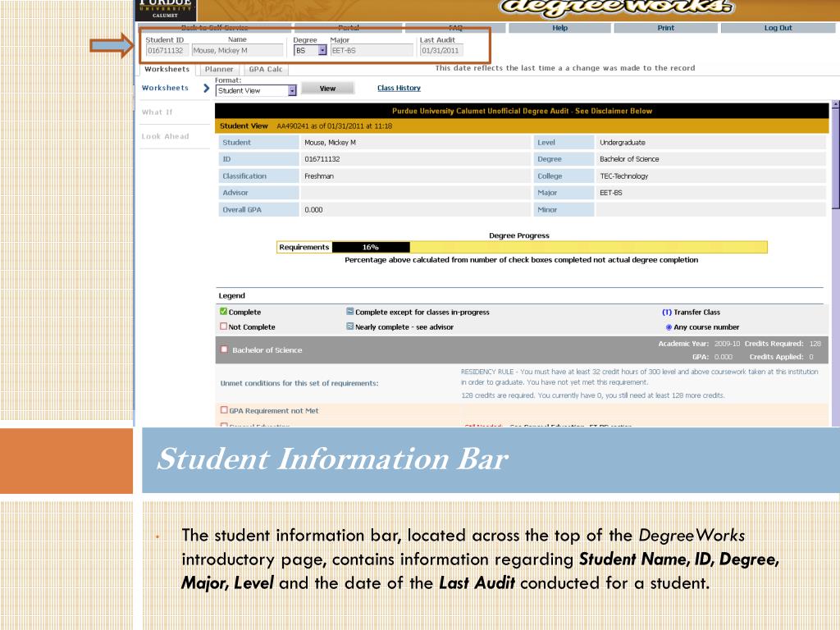840x630 pixels.
Task: Click the 'Credits Required: 128' text
Action: click(783, 344)
